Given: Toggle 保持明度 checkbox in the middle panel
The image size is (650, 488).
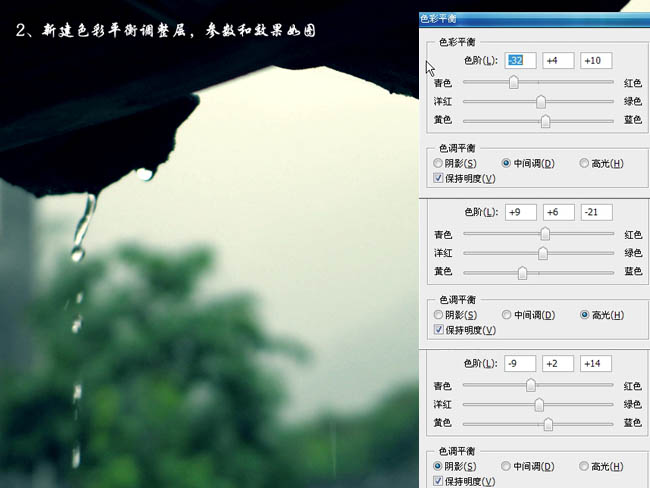Looking at the screenshot, I should 439,329.
